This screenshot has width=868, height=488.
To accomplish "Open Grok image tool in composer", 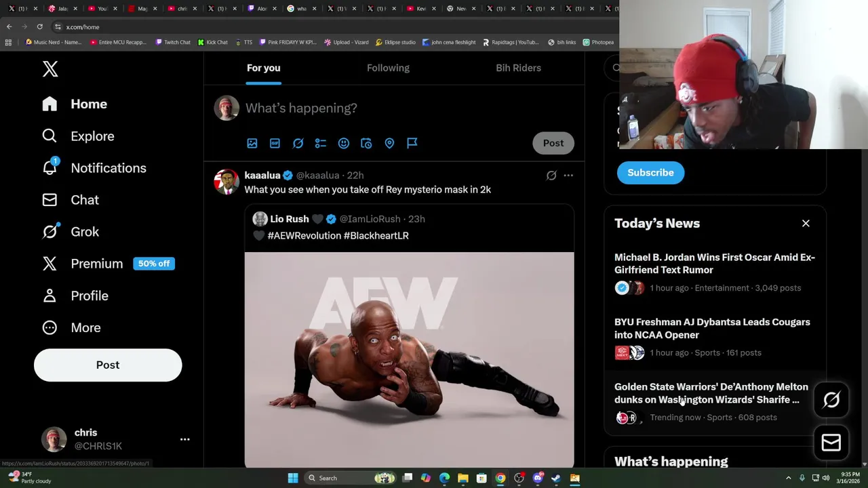I will 298,143.
